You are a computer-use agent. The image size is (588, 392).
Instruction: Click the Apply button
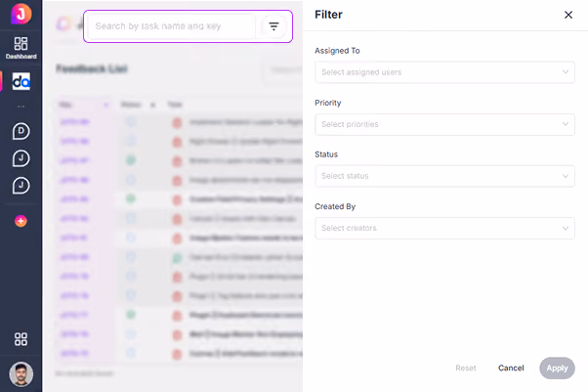[x=557, y=368]
